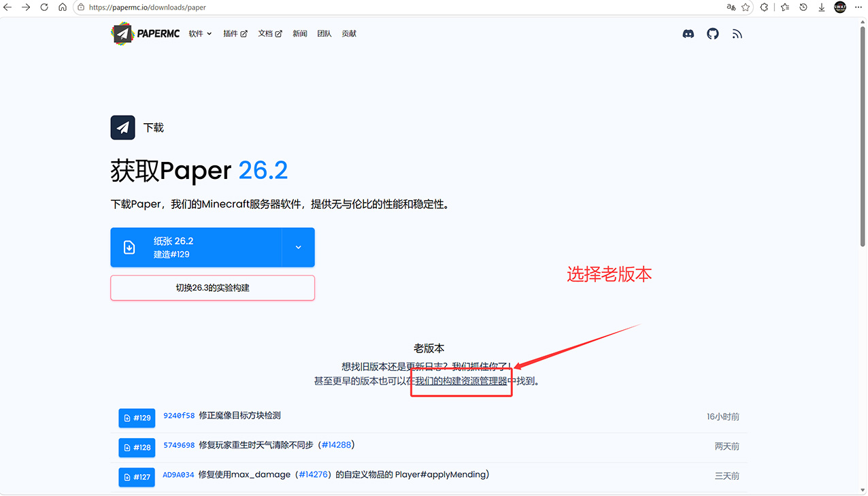The width and height of the screenshot is (868, 496).
Task: Open commit 5749698
Action: pyautogui.click(x=179, y=445)
